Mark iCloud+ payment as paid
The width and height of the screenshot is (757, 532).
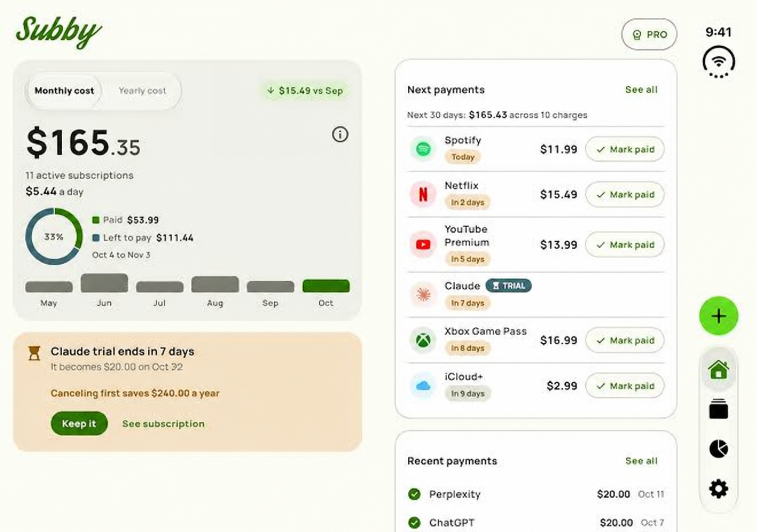[625, 386]
